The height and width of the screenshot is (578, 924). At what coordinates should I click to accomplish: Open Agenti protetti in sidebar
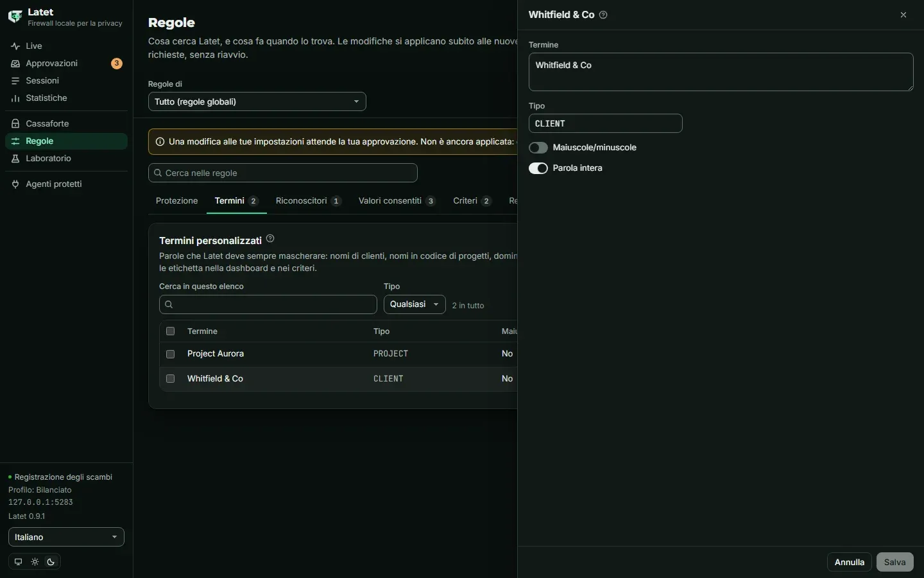[66, 184]
